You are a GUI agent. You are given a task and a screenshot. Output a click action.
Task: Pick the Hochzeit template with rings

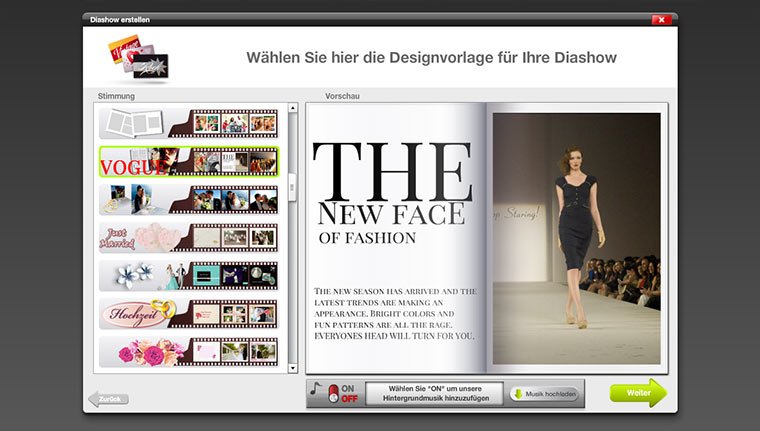(188, 314)
